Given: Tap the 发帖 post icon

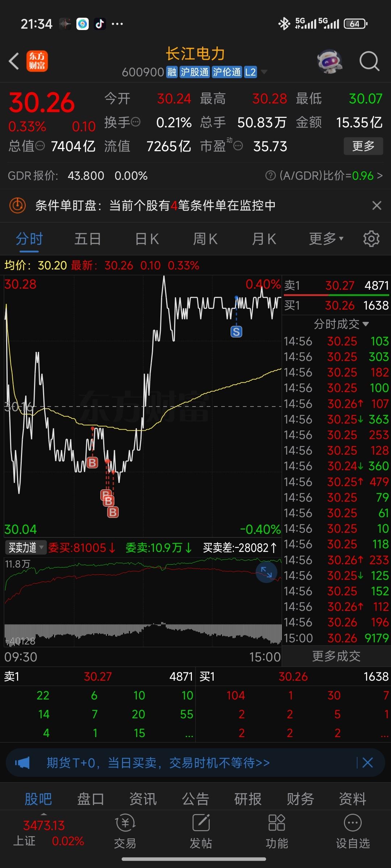Looking at the screenshot, I should pos(201,831).
